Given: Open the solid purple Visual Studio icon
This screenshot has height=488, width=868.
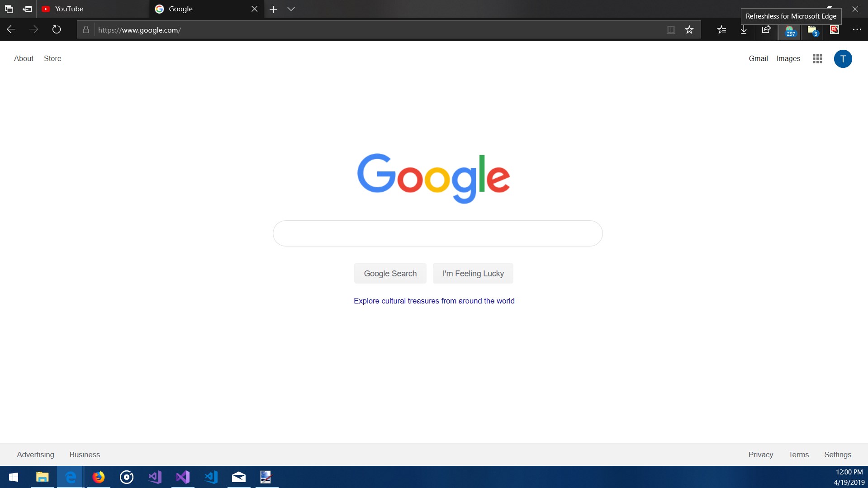Looking at the screenshot, I should pyautogui.click(x=183, y=477).
